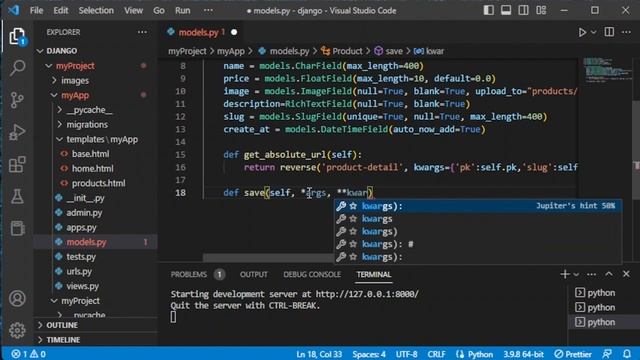Viewport: 640px width, 360px height.
Task: Show errors and warnings count in status bar
Action: 28,354
